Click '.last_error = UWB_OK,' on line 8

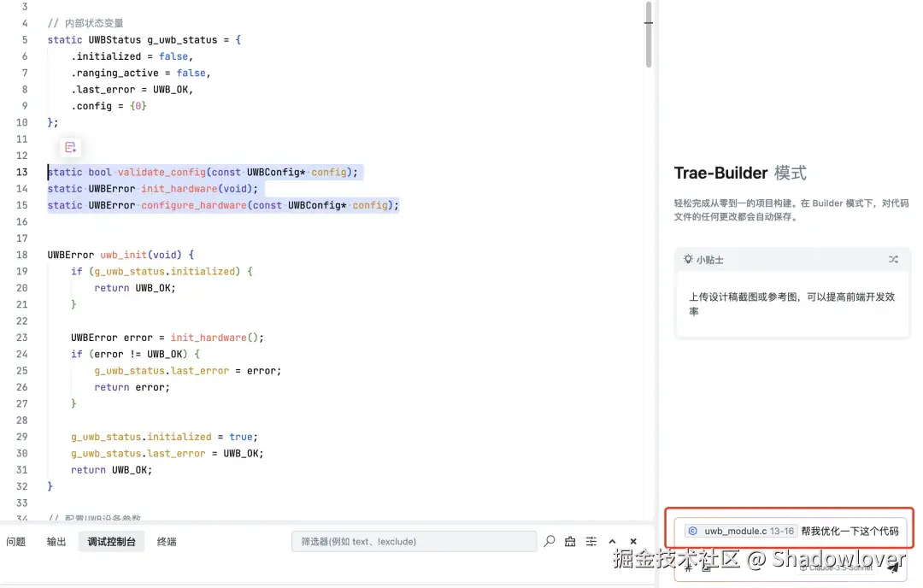pyautogui.click(x=132, y=89)
